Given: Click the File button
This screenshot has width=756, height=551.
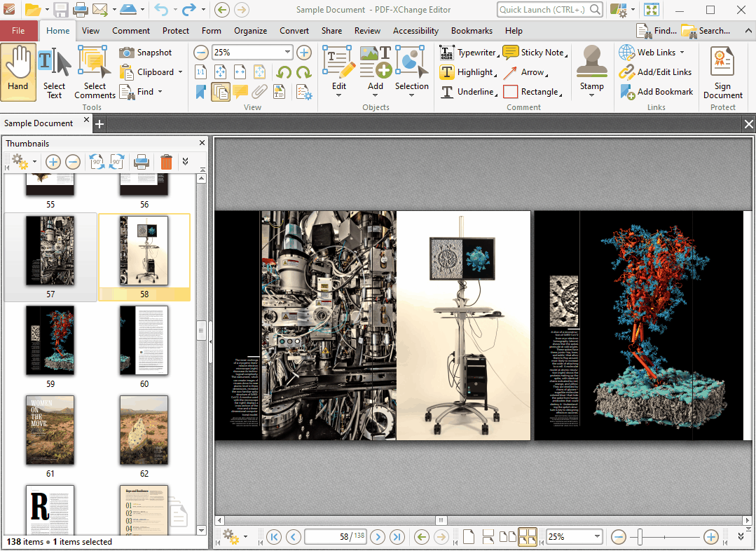Looking at the screenshot, I should (18, 31).
